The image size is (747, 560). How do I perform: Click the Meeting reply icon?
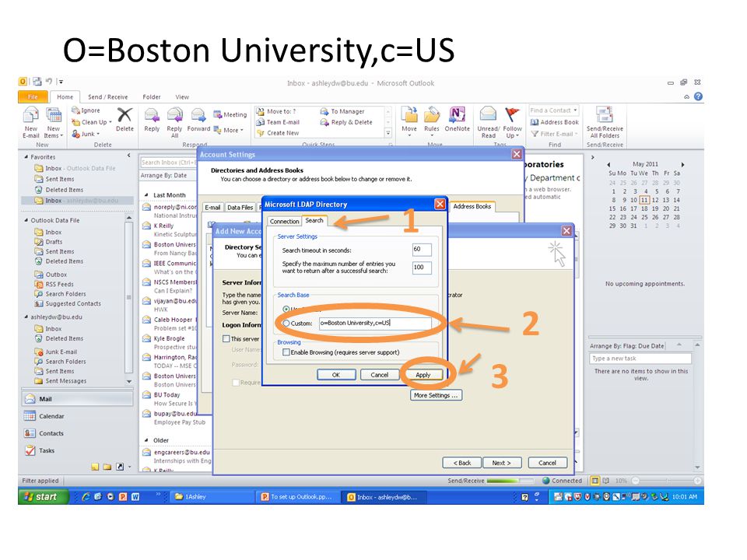(218, 114)
